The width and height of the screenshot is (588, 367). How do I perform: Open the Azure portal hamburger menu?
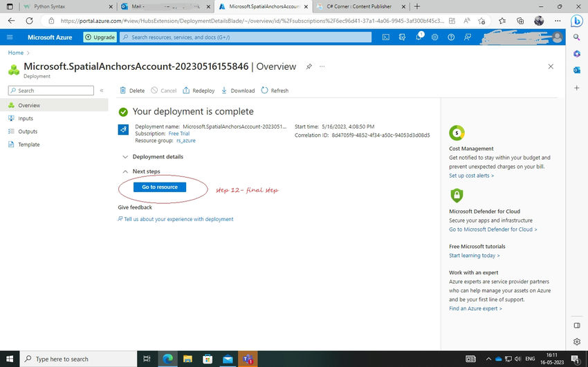10,37
